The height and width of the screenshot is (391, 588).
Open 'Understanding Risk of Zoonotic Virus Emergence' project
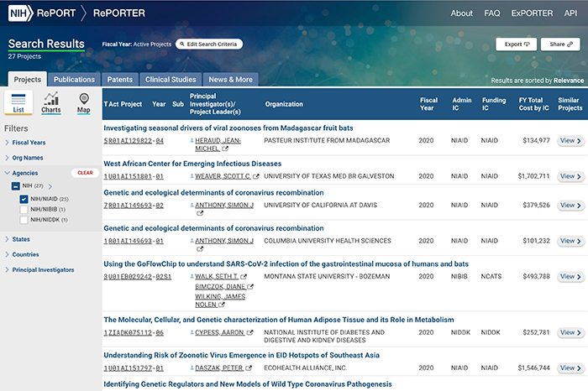tap(242, 356)
